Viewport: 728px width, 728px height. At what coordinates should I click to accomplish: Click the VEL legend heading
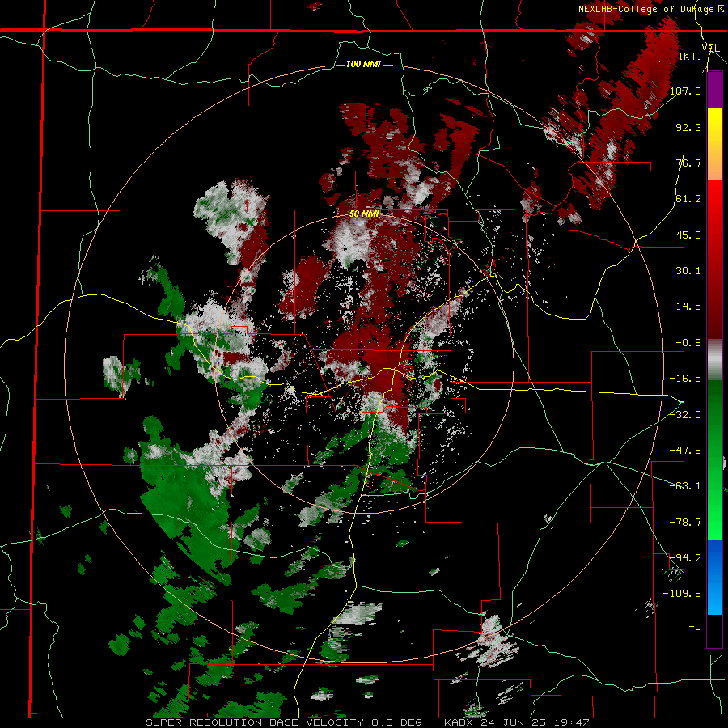pyautogui.click(x=711, y=48)
